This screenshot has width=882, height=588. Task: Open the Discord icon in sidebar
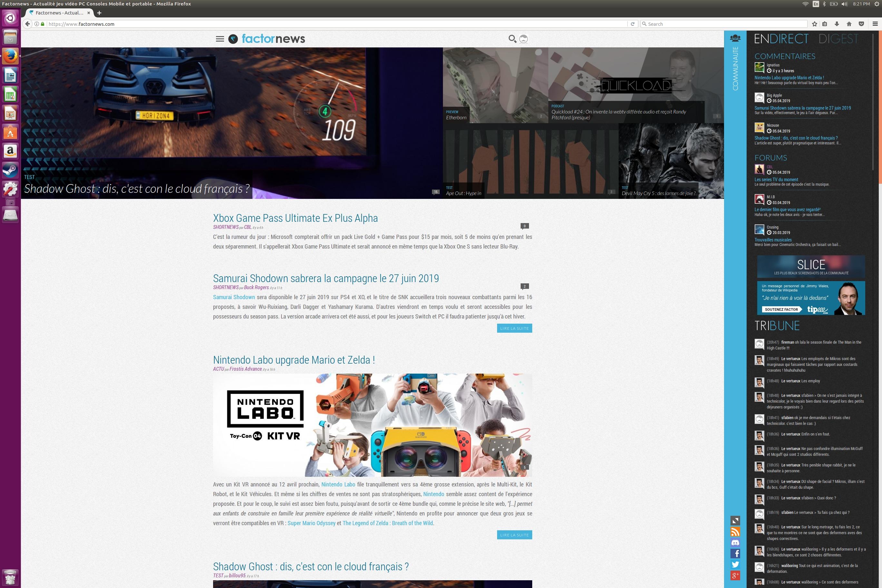tap(735, 542)
